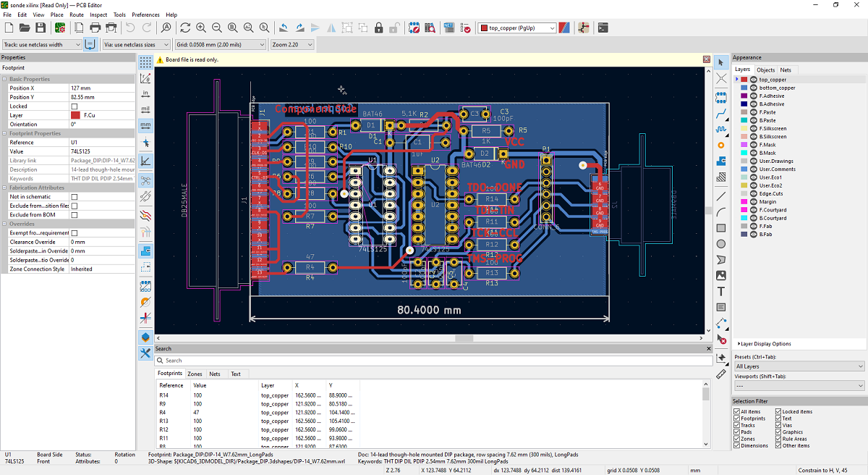Open the Board Setup icon
The height and width of the screenshot is (475, 868).
[60, 28]
